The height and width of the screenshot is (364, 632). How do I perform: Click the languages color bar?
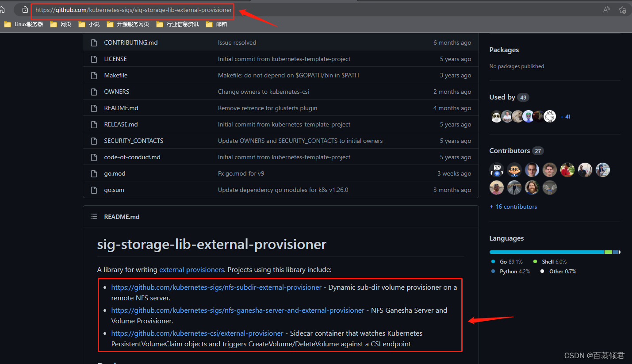pos(555,252)
